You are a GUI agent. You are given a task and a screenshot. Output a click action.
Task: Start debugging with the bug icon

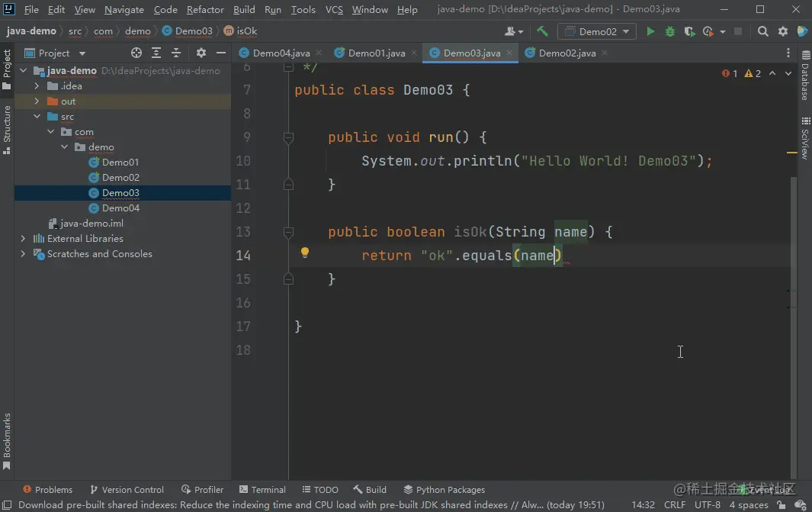(x=670, y=31)
